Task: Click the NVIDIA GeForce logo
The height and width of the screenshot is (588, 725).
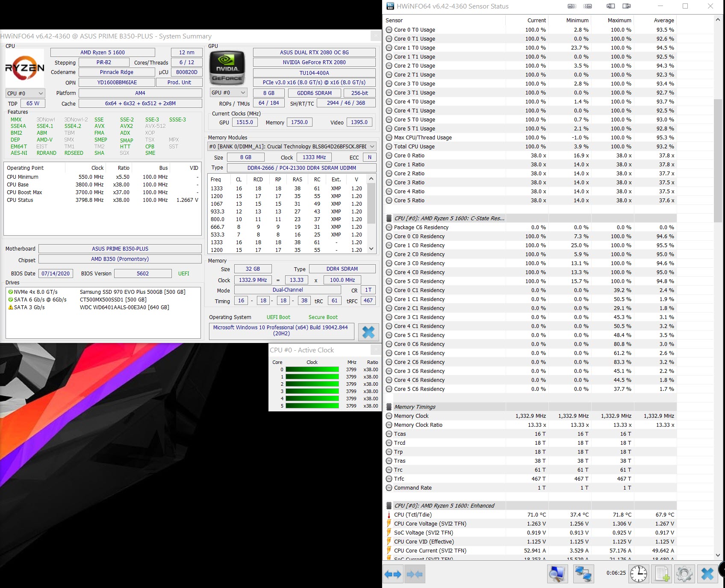Action: (x=227, y=68)
